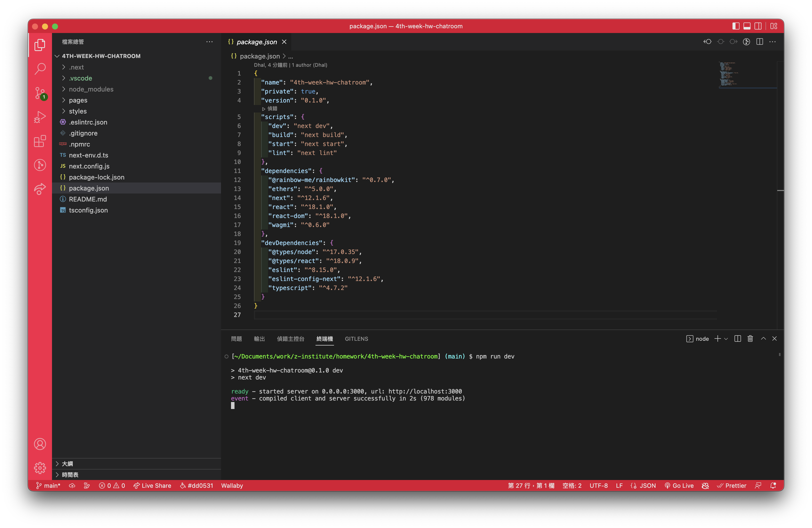Open the Extensions view
The image size is (812, 528).
40,141
